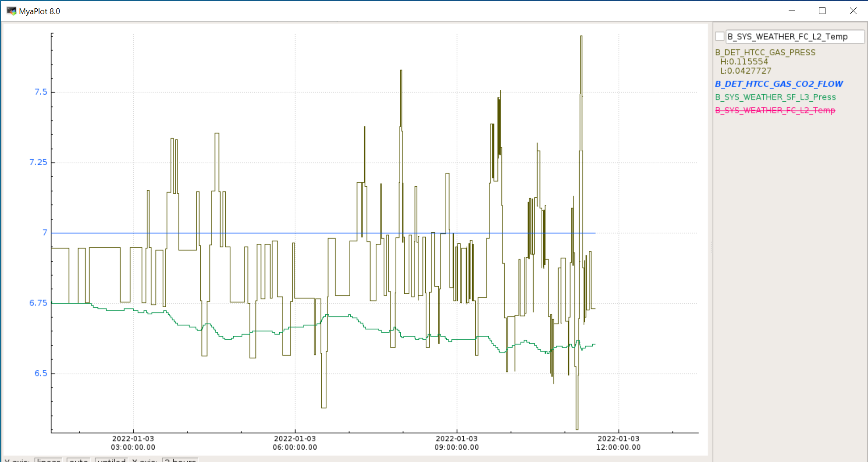Click the 12:00:00.00 time axis label
Viewport: 868px width, 462px height.
point(619,448)
